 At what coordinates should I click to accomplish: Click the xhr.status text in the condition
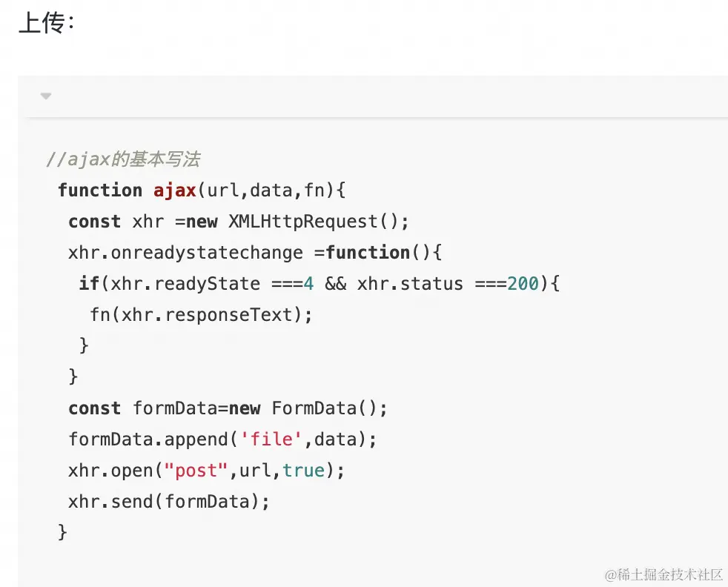(x=410, y=284)
